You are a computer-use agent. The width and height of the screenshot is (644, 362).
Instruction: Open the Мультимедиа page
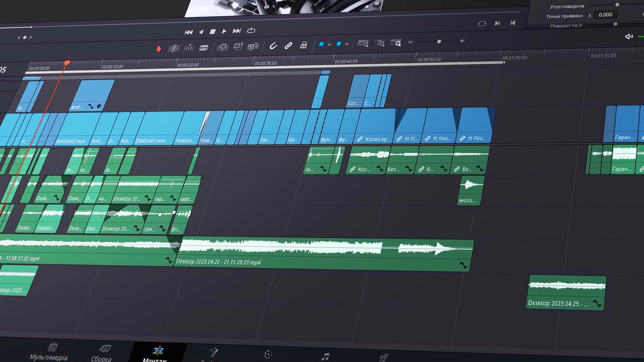pos(49,353)
